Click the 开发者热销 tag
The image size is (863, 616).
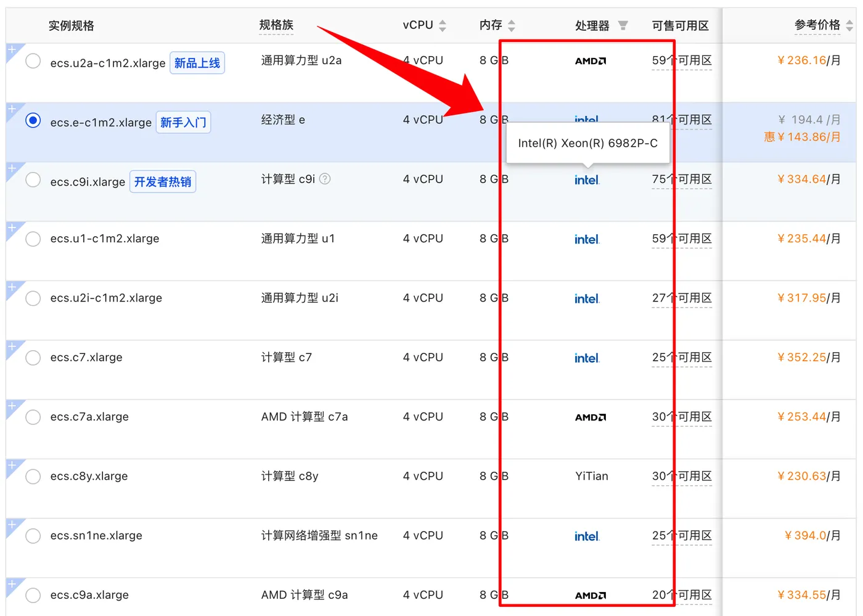[x=163, y=182]
